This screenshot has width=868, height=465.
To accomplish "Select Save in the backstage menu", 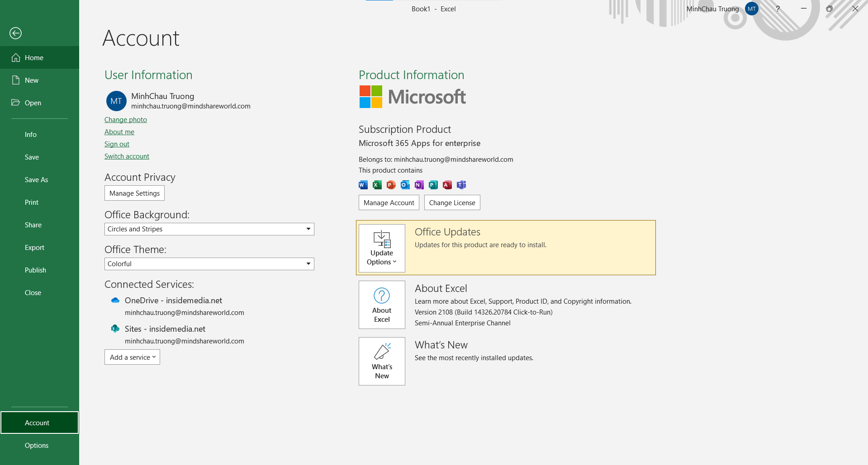I will click(x=39, y=157).
